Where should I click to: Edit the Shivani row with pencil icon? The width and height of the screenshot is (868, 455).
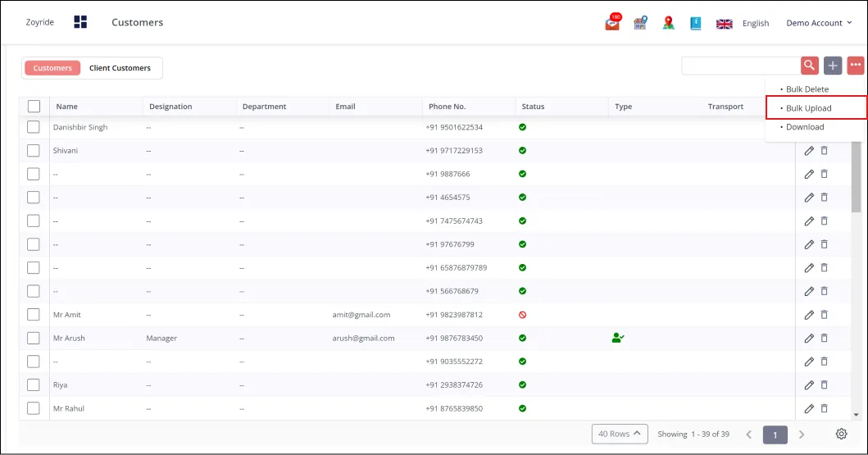809,151
